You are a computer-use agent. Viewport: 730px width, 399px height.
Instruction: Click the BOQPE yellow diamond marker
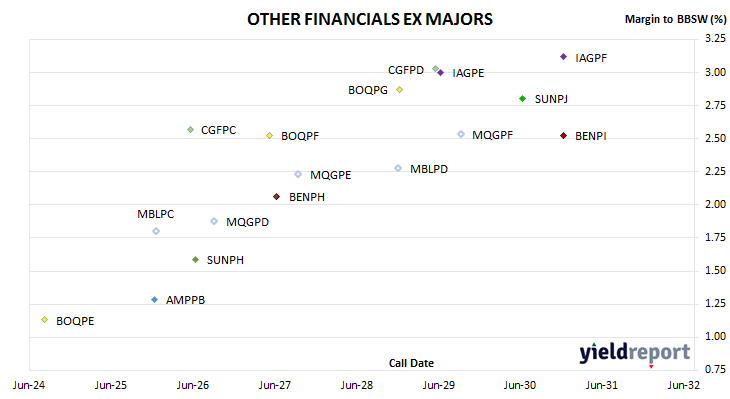point(45,319)
